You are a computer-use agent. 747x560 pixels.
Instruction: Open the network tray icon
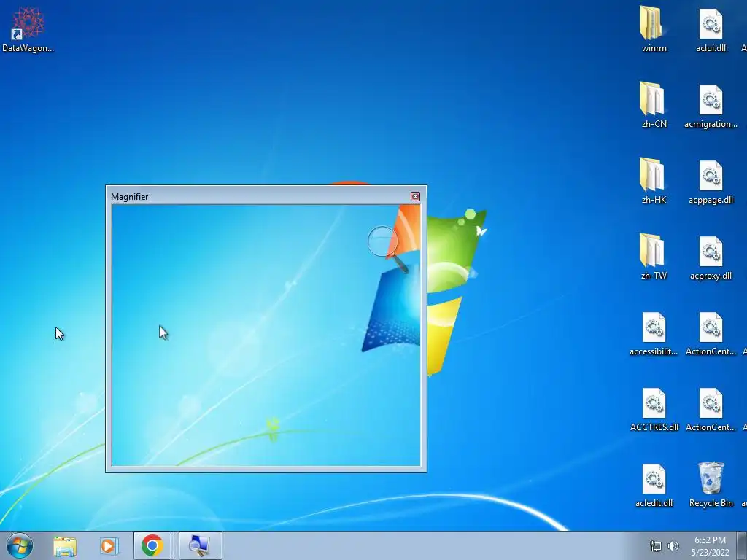pos(656,547)
